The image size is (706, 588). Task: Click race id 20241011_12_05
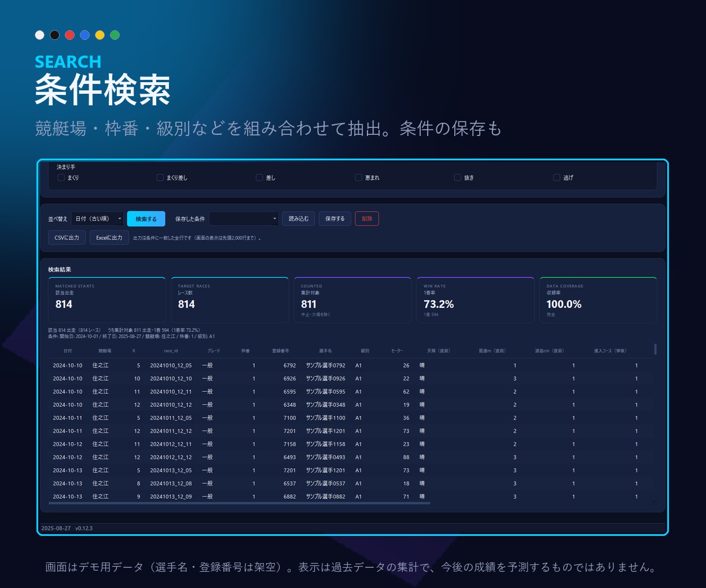tap(171, 418)
